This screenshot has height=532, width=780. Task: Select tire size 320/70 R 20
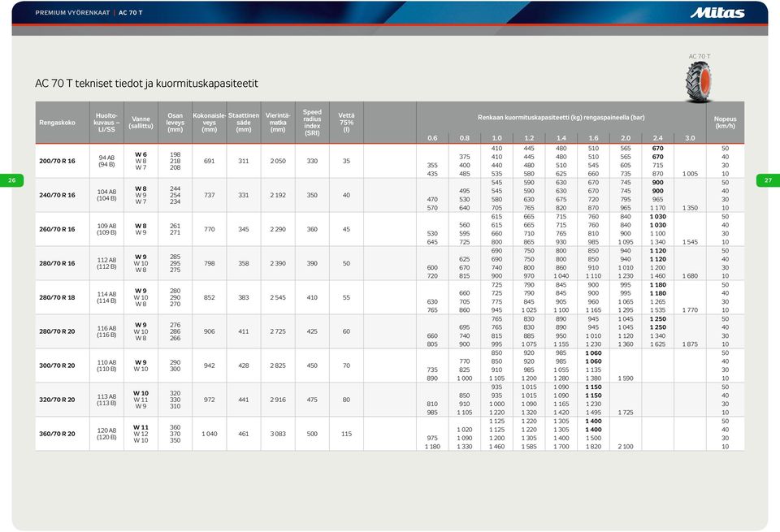pyautogui.click(x=57, y=400)
